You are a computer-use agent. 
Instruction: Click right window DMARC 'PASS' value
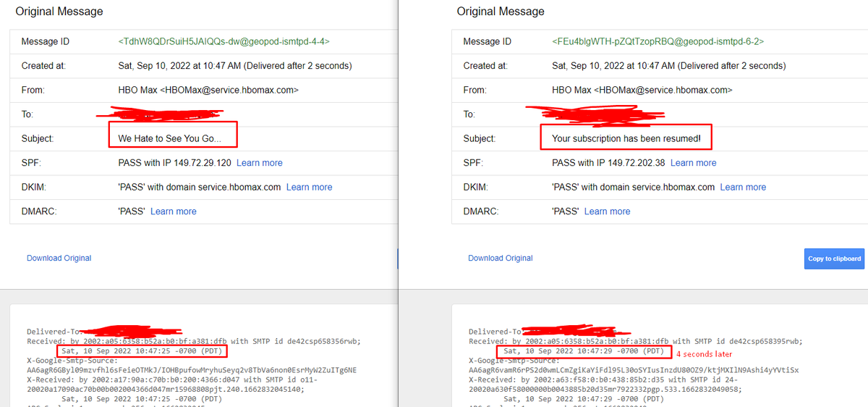[566, 211]
